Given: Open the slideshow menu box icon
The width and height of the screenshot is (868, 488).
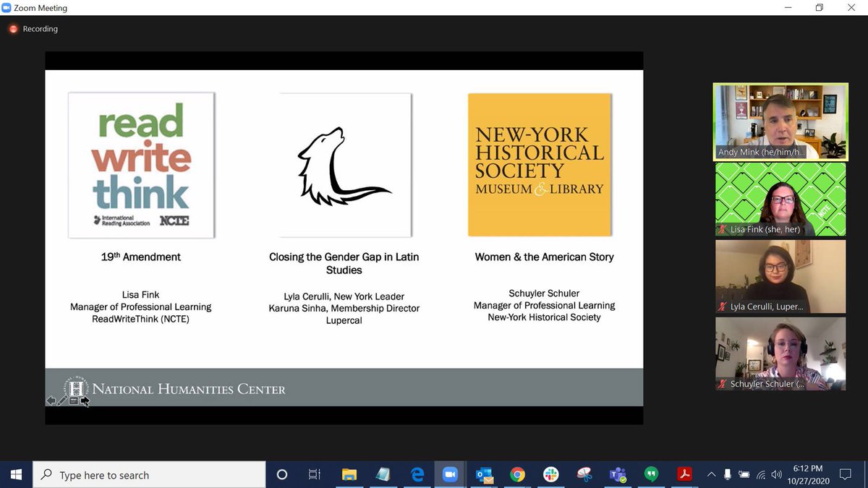Looking at the screenshot, I should (x=74, y=401).
